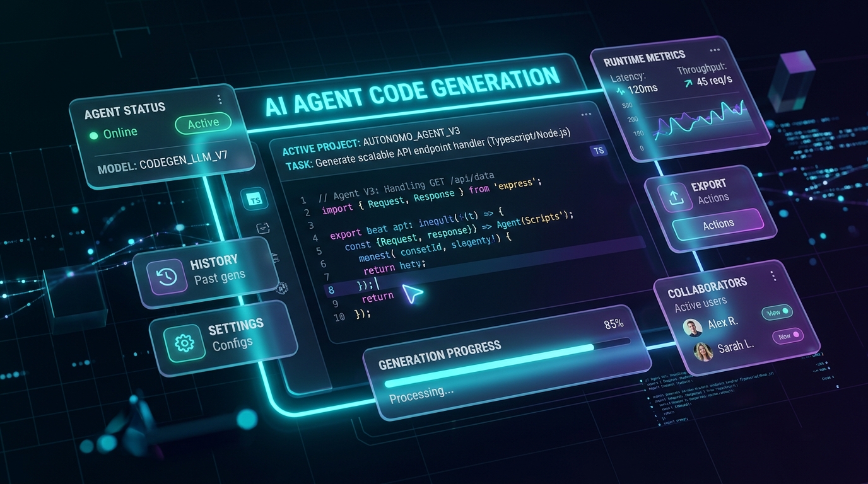Click the Export upload icon
Screen dimensions: 868x484
click(x=675, y=197)
